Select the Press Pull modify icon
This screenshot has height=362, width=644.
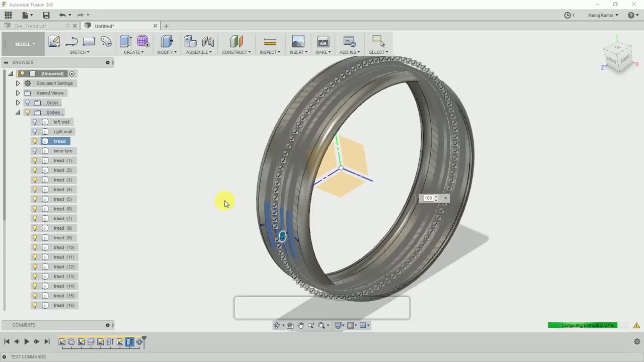click(167, 41)
